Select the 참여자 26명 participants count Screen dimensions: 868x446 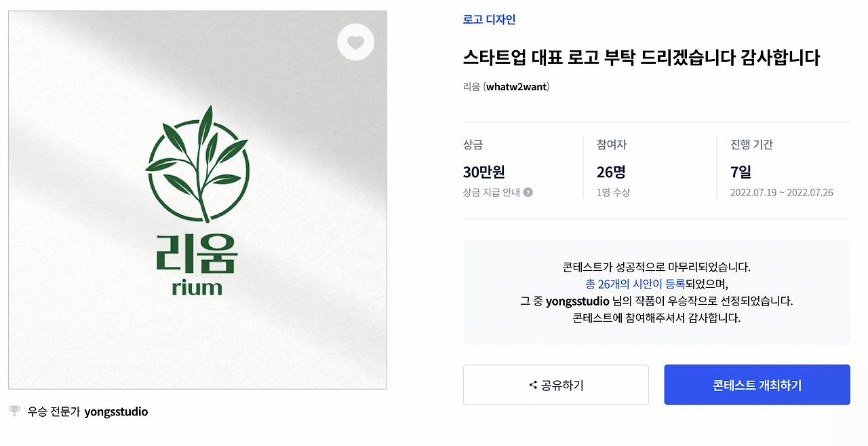coord(609,172)
